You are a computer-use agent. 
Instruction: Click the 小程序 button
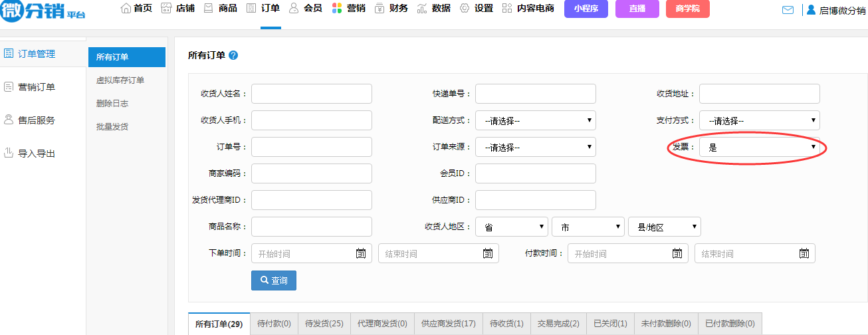point(586,9)
